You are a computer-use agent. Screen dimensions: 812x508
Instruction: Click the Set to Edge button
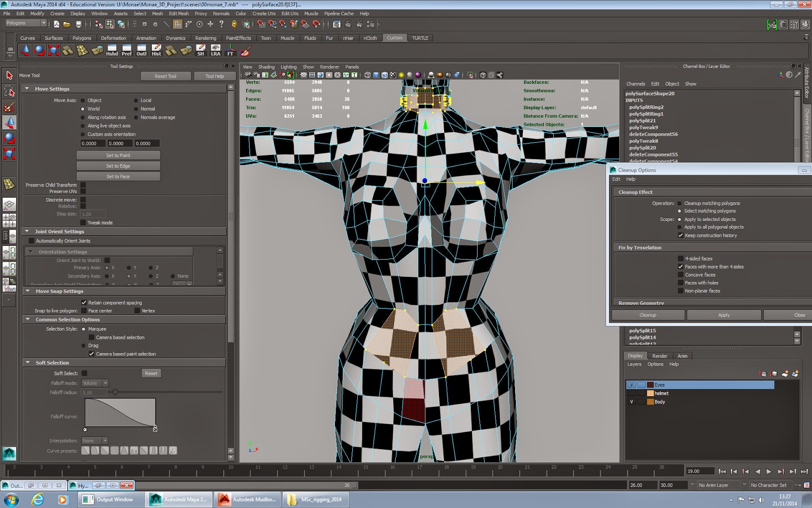click(118, 166)
